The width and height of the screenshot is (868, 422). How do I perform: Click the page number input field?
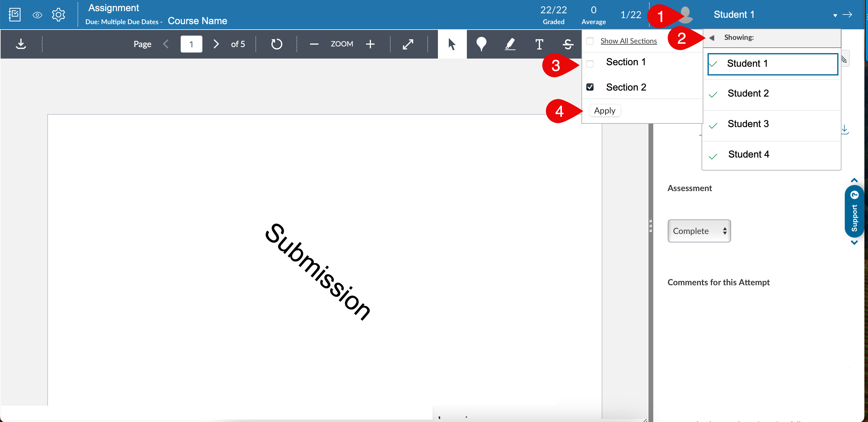(191, 44)
